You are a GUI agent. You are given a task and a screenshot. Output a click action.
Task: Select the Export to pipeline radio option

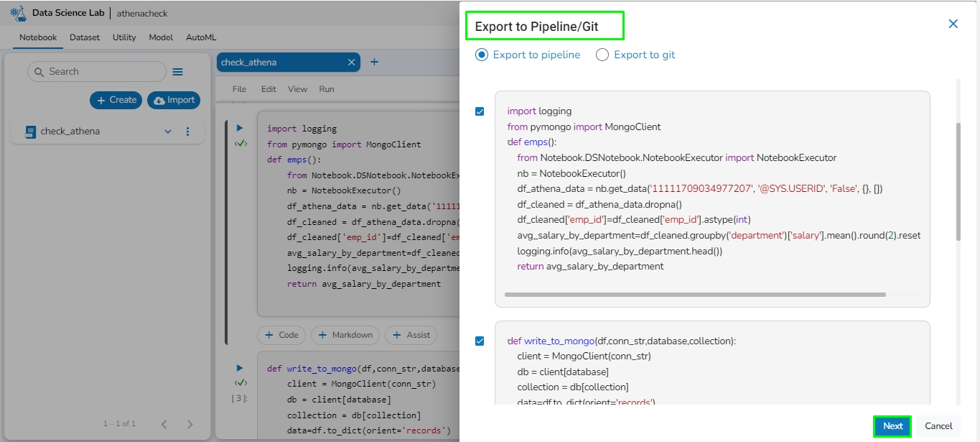[482, 55]
